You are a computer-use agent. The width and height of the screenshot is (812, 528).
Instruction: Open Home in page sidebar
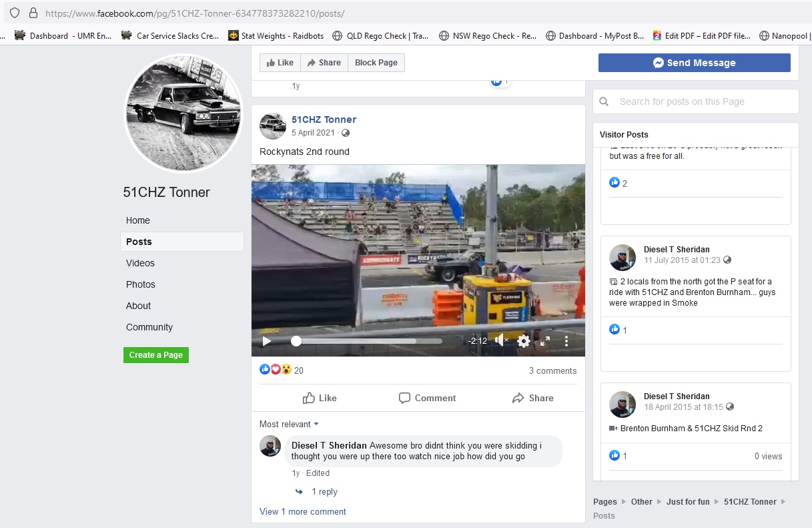(x=138, y=220)
